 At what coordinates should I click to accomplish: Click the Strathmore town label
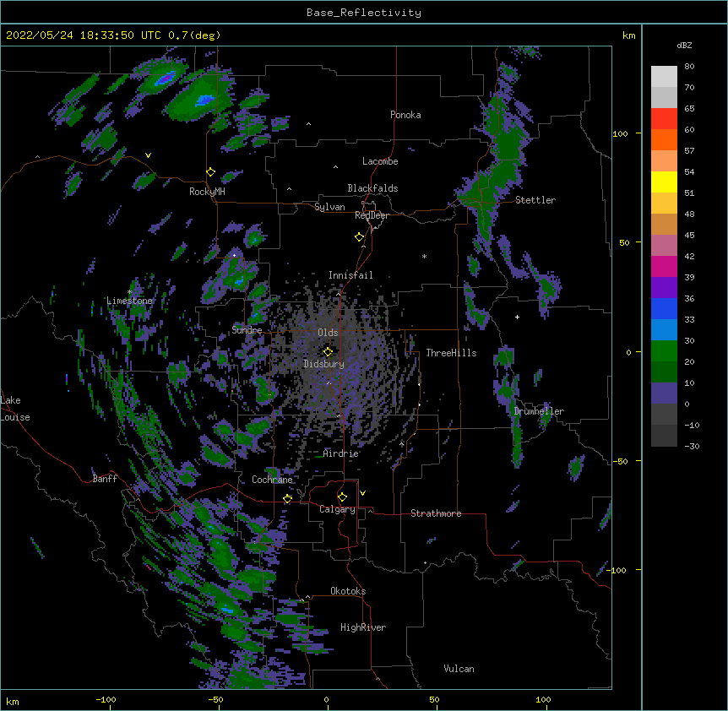[436, 513]
